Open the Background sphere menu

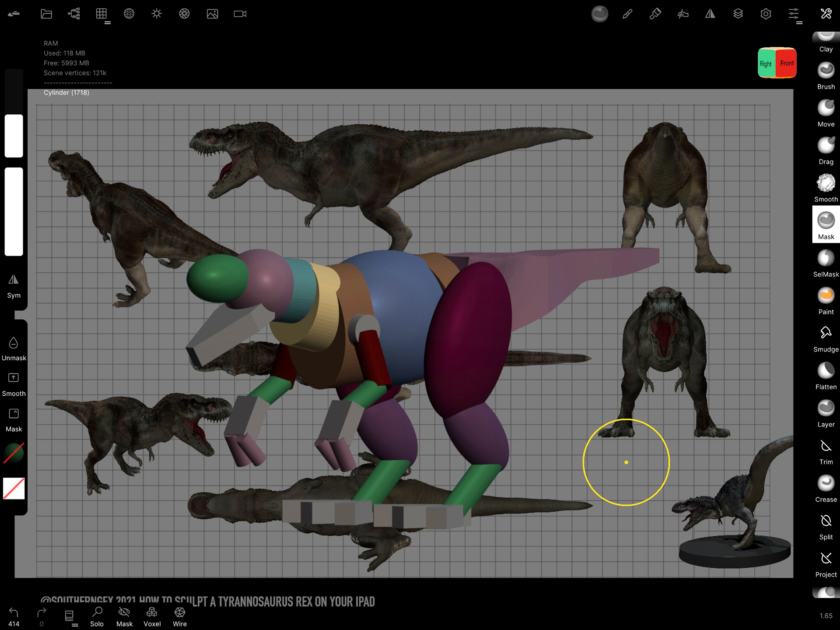pyautogui.click(x=129, y=14)
